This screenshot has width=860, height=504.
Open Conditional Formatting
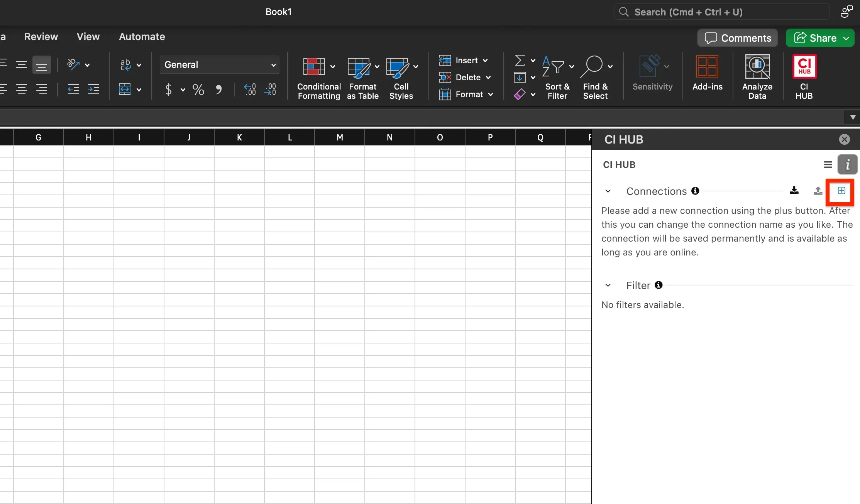[x=318, y=78]
